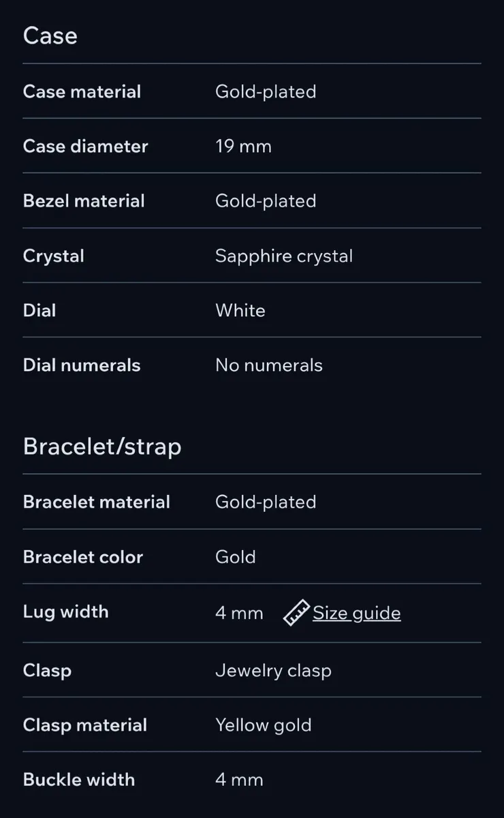Click the Bracelet/strap section heading
The height and width of the screenshot is (818, 504).
102,446
